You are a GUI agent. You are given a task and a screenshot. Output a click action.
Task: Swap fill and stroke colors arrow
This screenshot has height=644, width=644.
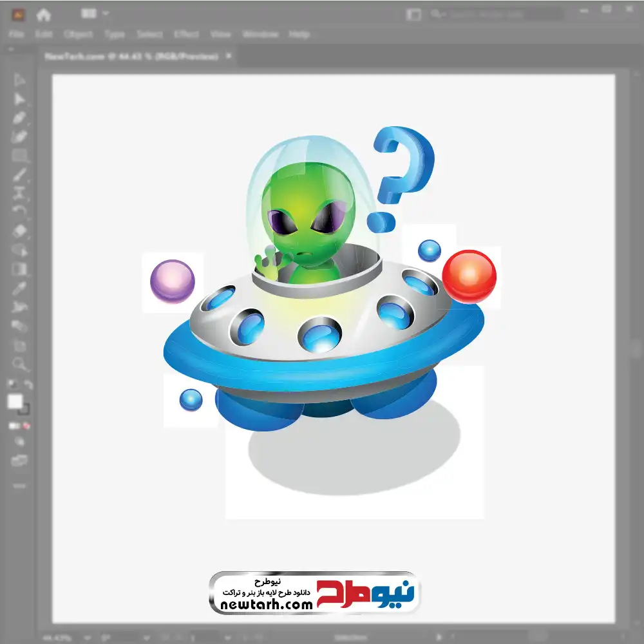28,384
